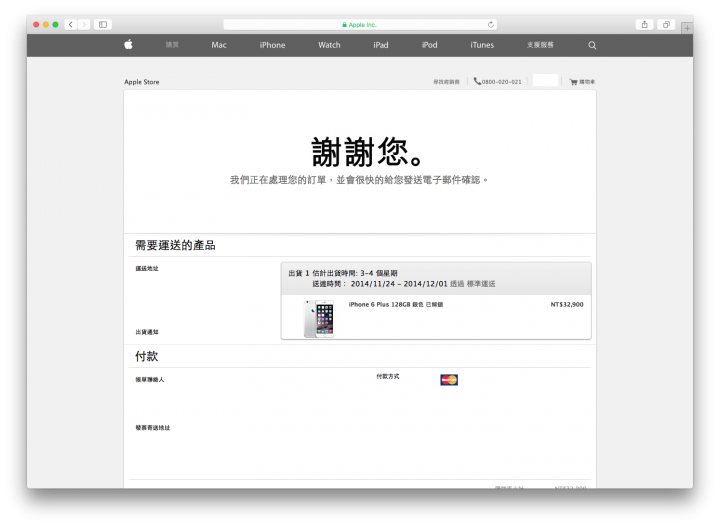Click the 標準運送 shipping method link

tap(481, 284)
